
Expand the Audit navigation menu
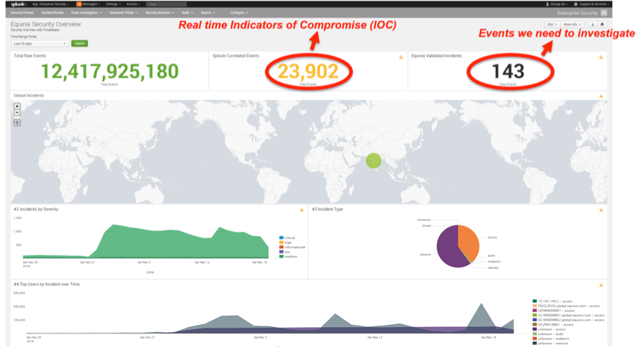click(187, 13)
